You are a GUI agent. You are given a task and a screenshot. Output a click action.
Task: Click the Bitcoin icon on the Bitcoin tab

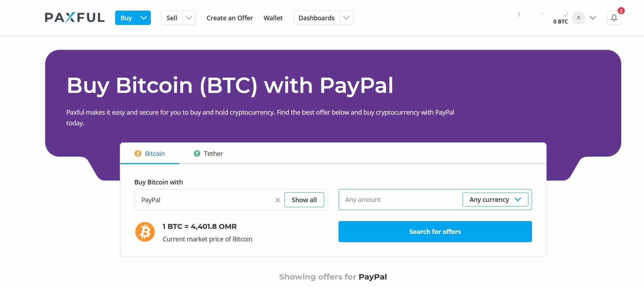(137, 153)
